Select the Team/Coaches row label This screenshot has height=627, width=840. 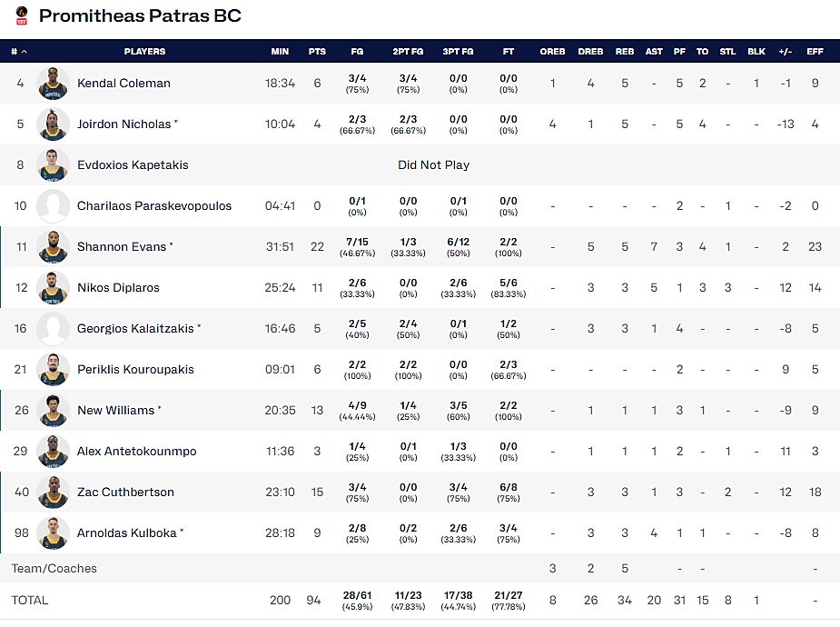tap(54, 569)
